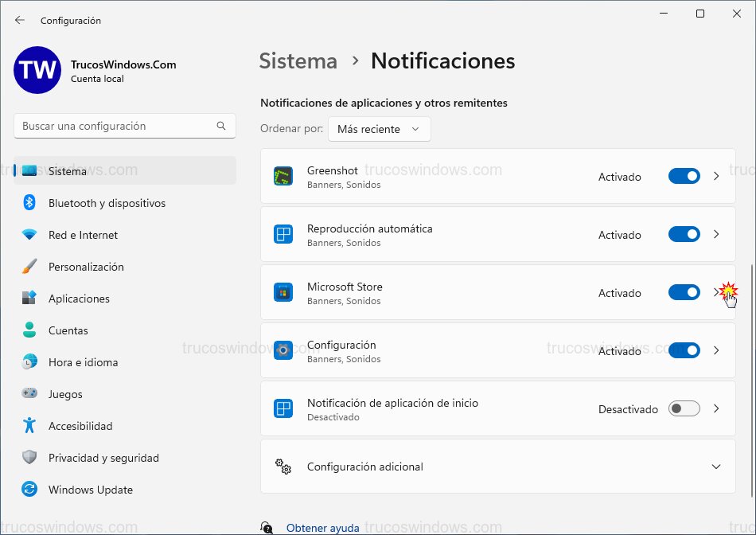Disable notifications for Greenshot

684,176
